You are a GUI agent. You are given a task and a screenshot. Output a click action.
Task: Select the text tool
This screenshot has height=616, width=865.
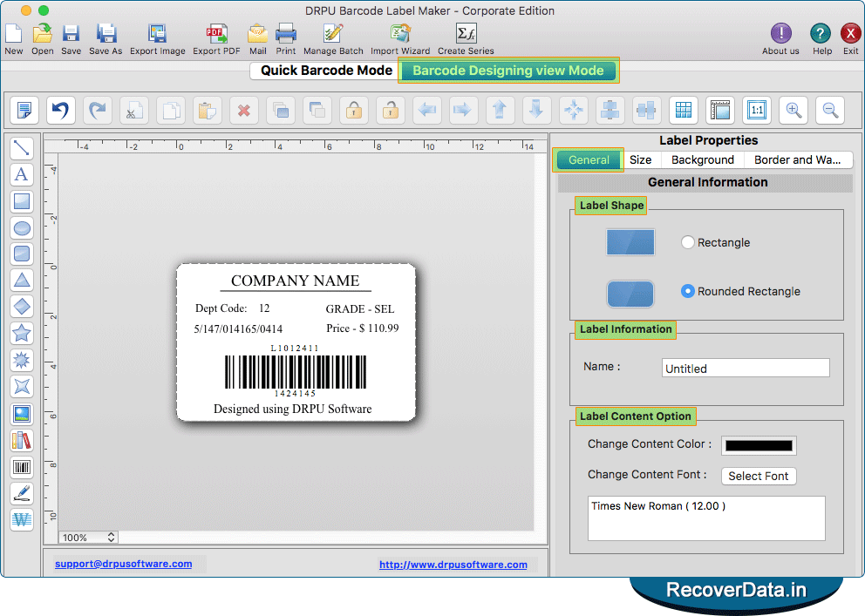(22, 174)
